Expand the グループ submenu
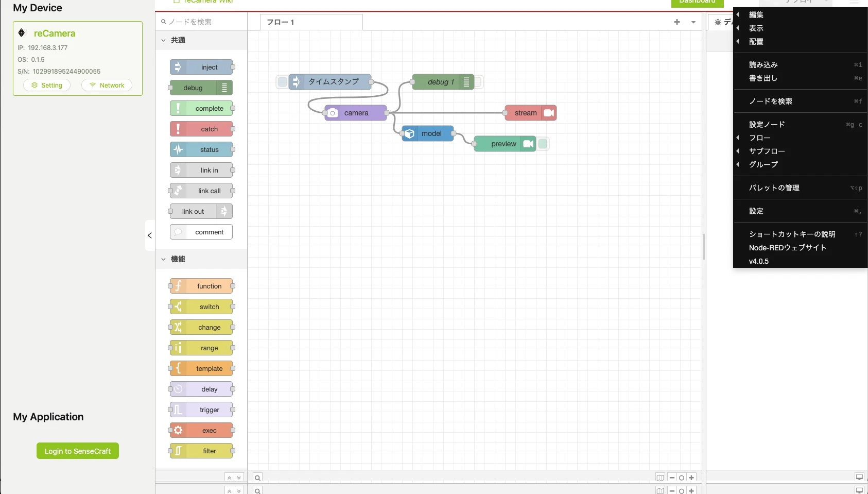 click(800, 164)
